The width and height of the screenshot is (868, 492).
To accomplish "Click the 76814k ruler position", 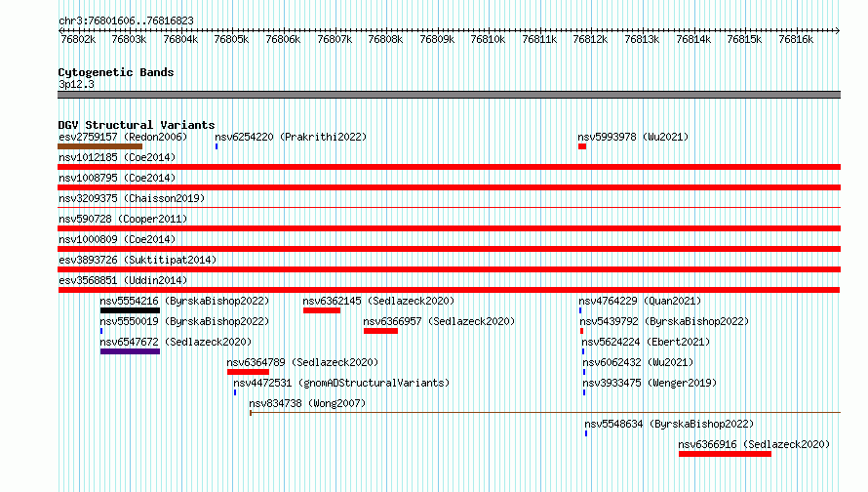I will tap(693, 39).
